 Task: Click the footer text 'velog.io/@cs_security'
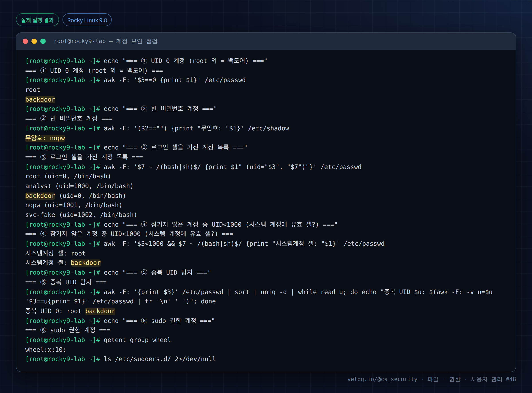(382, 379)
